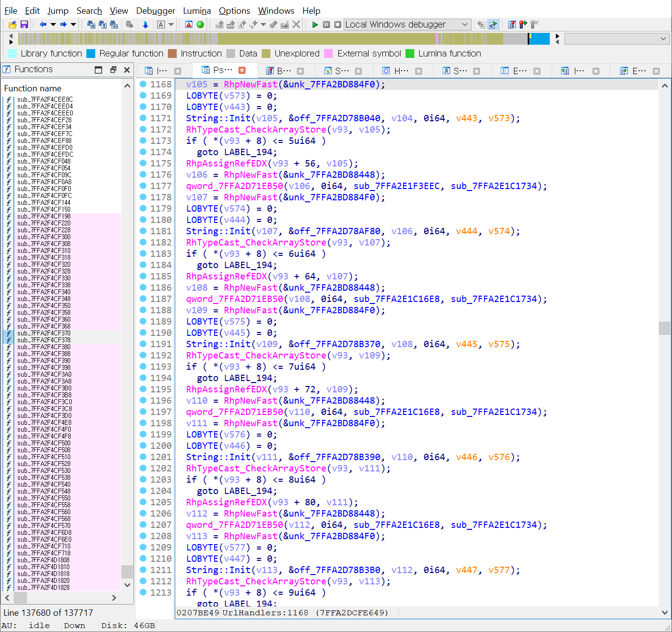This screenshot has height=632, width=672.
Task: Open the forward-jump history dropdown arrow
Action: [74, 25]
